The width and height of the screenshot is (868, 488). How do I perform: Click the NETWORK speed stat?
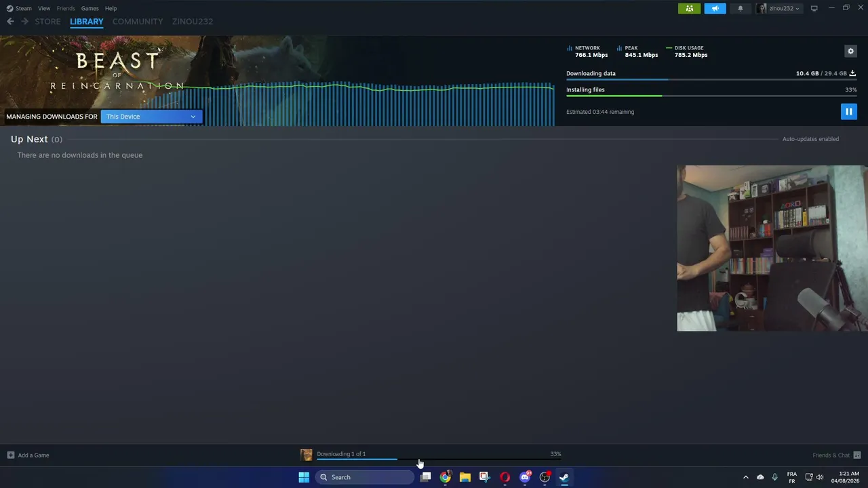point(587,52)
